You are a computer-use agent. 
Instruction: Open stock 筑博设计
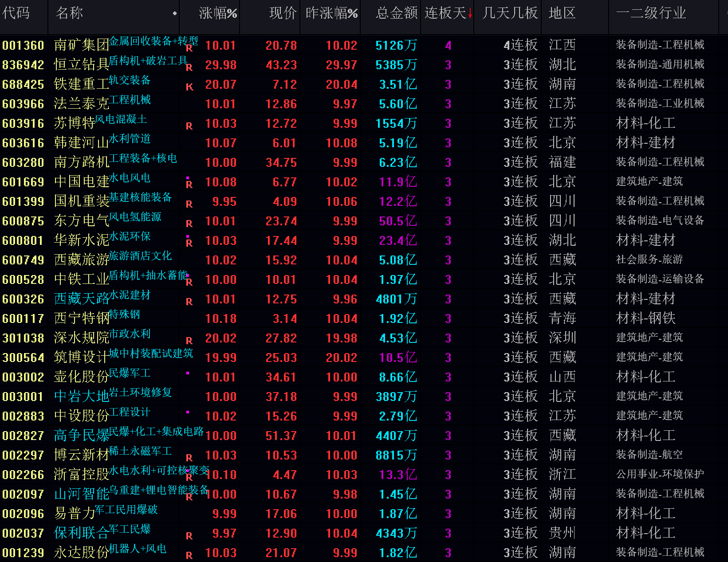pyautogui.click(x=82, y=358)
